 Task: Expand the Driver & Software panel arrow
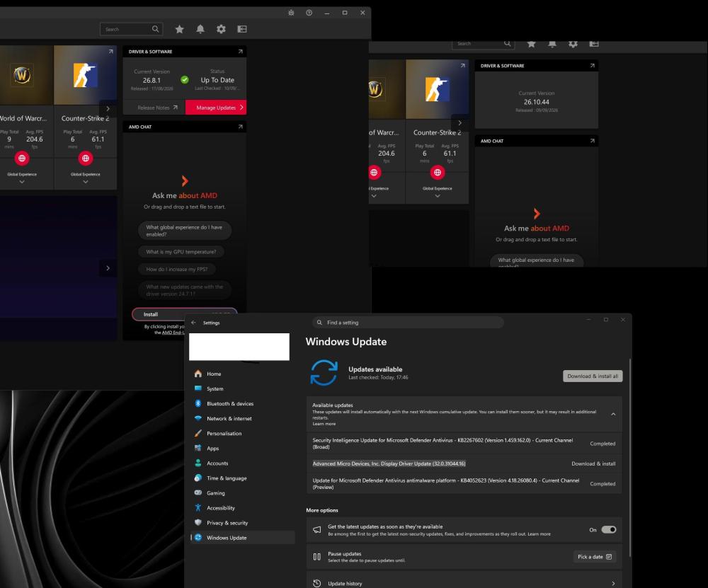[240, 52]
